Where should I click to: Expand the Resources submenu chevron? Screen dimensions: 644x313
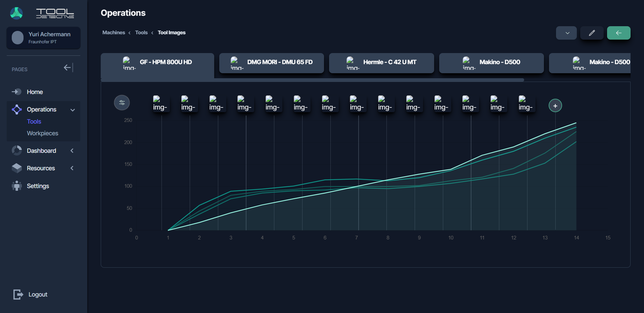click(72, 168)
